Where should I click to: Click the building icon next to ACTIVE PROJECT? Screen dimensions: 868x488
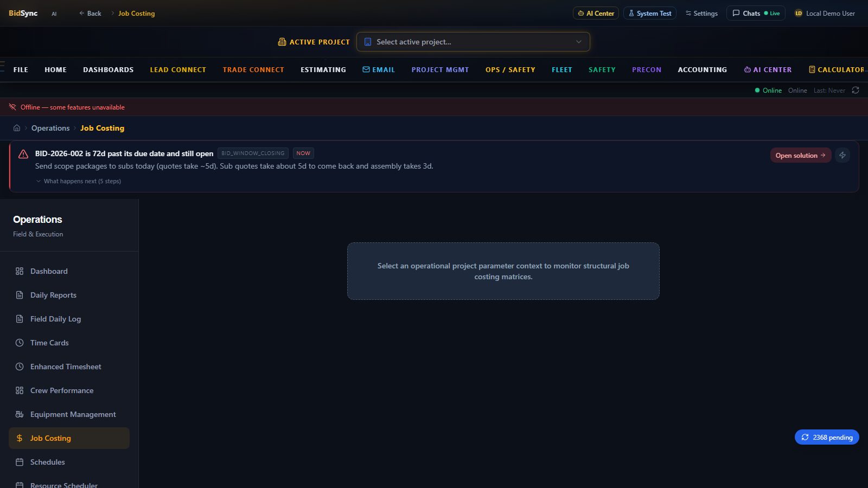282,42
